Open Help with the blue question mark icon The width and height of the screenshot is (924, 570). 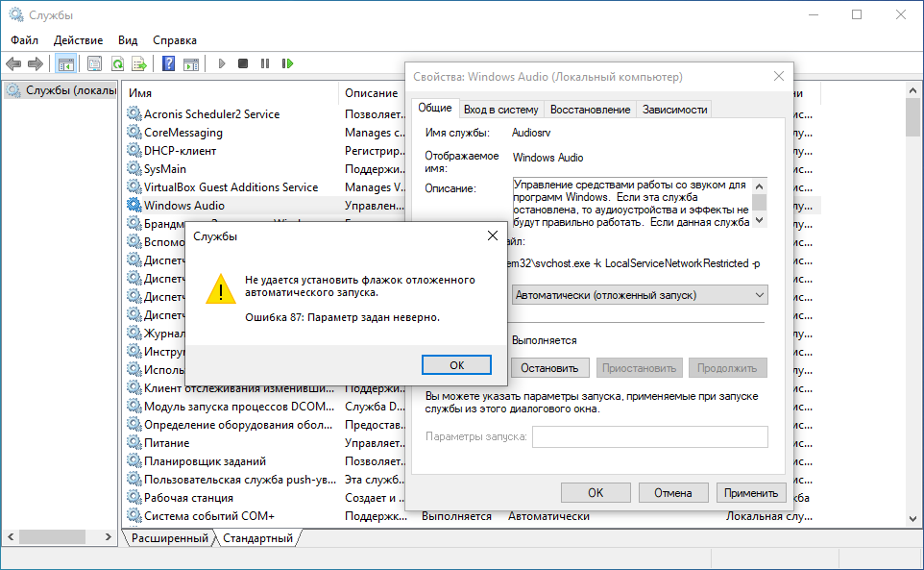pyautogui.click(x=168, y=63)
